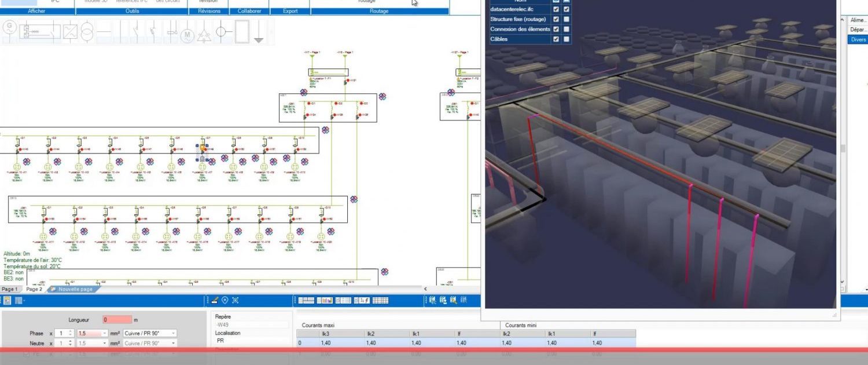The width and height of the screenshot is (868, 365).
Task: Click the properties sheet icon at bottom-left toolbar
Action: tap(7, 300)
